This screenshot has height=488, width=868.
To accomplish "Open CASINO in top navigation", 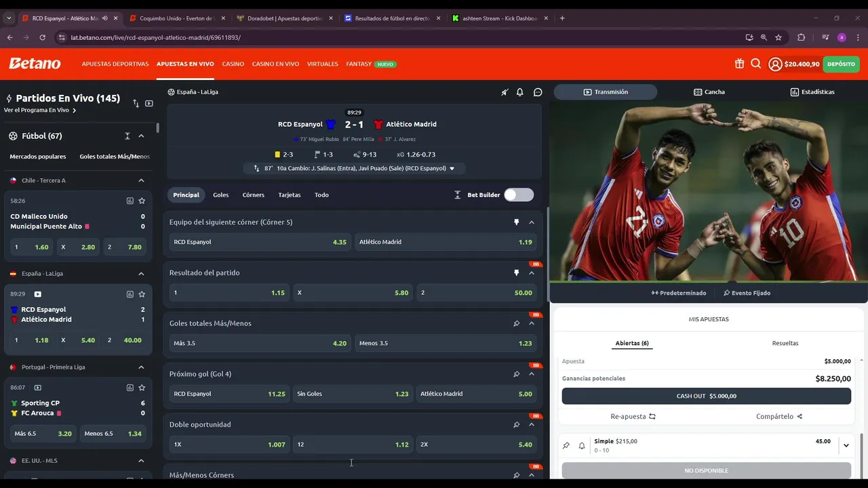I will point(233,64).
